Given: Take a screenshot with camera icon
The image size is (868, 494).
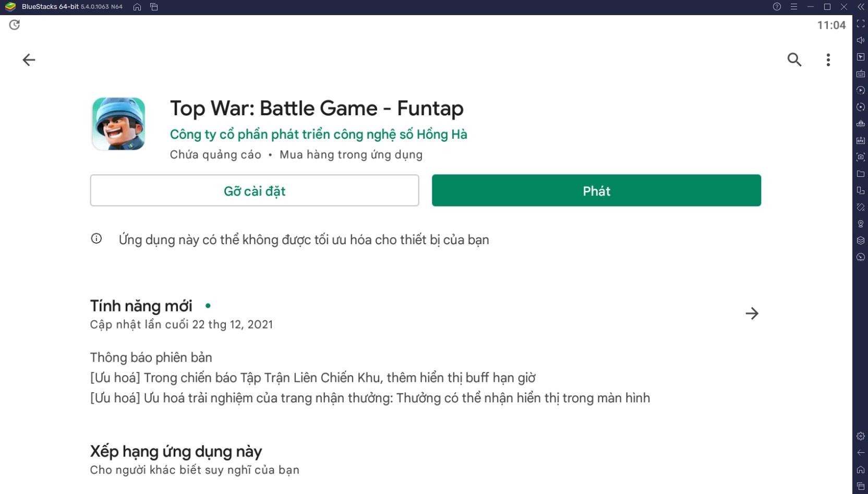Looking at the screenshot, I should click(861, 157).
